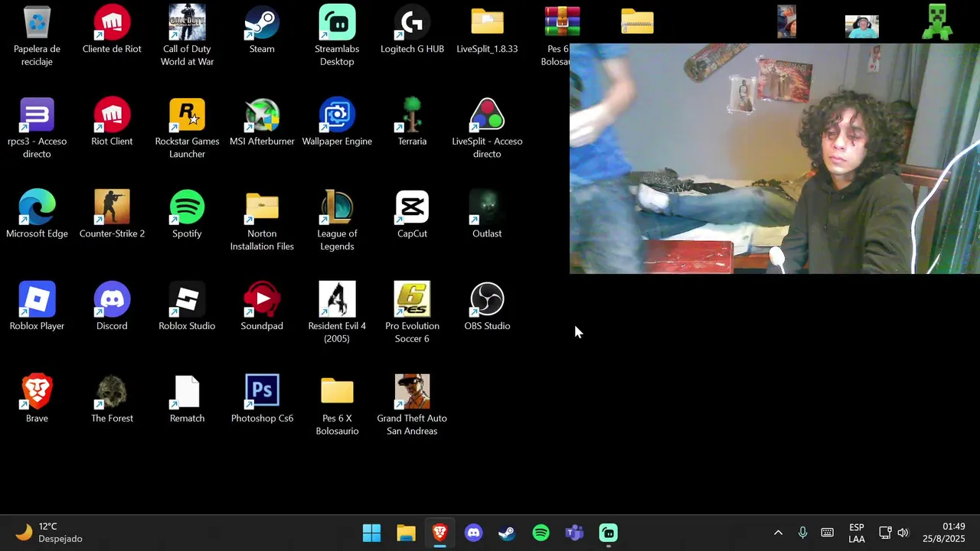Select Resident Evil 4 (2005) icon
This screenshot has height=551, width=980.
[x=337, y=314]
